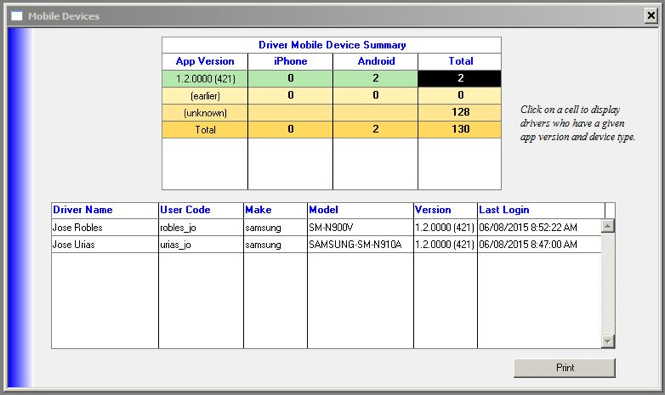Click version cell in Jose Urias row

[446, 244]
